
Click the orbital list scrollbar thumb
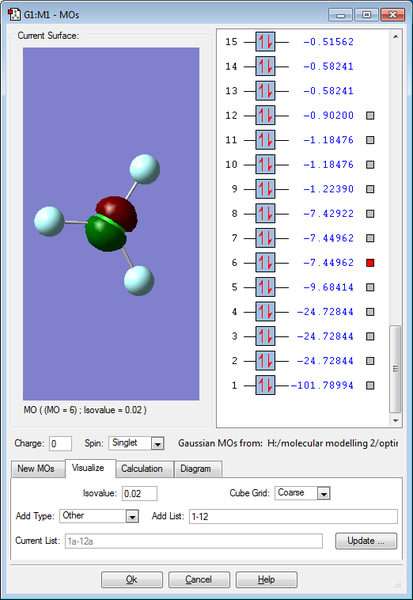coord(395,369)
